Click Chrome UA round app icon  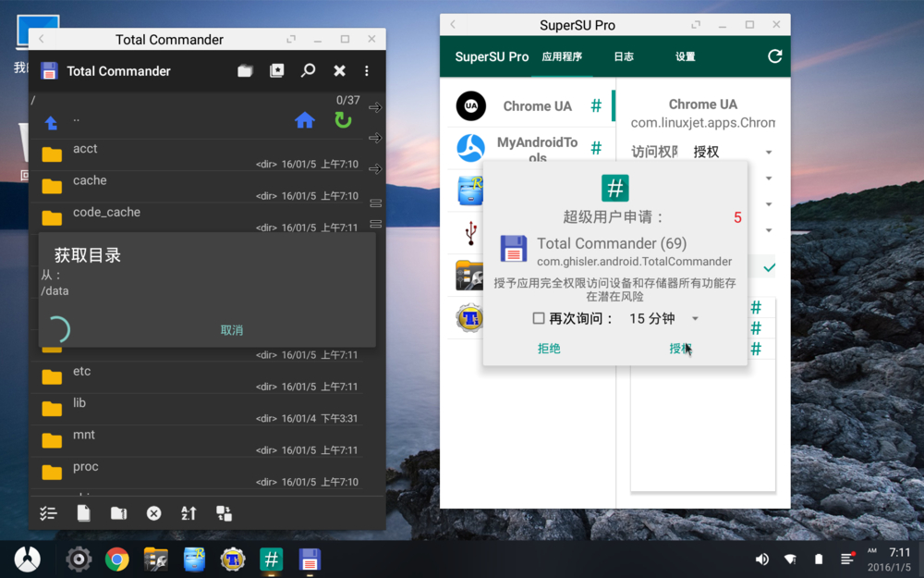click(471, 106)
